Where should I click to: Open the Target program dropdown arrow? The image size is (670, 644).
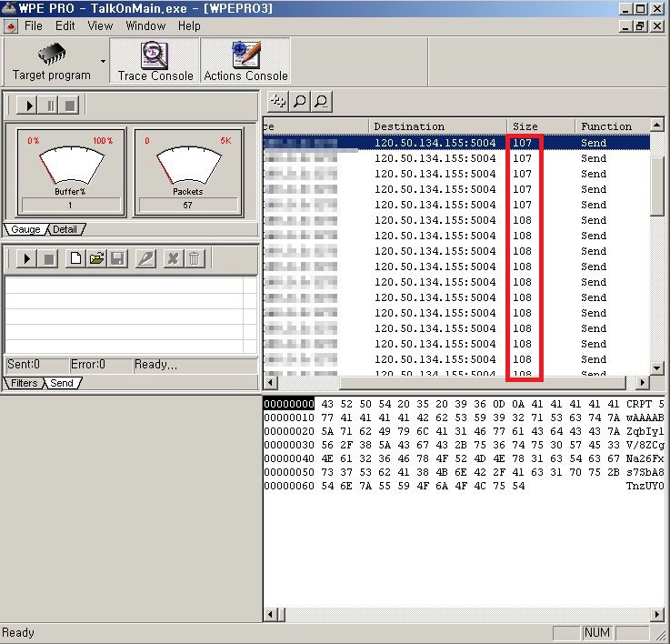coord(103,61)
